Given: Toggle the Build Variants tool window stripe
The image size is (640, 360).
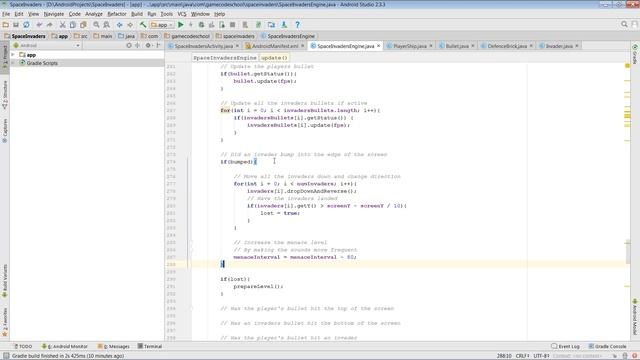Looking at the screenshot, I should pyautogui.click(x=5, y=280).
